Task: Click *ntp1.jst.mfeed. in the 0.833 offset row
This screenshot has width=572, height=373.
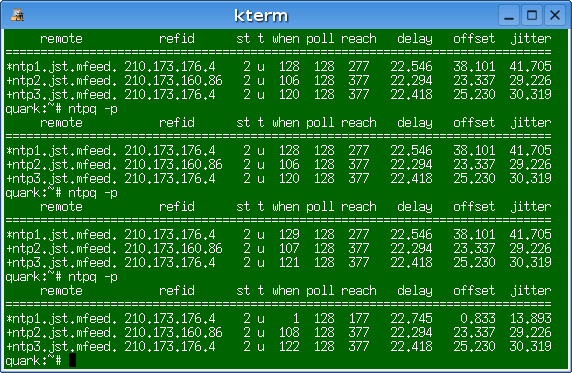Action: click(x=62, y=319)
